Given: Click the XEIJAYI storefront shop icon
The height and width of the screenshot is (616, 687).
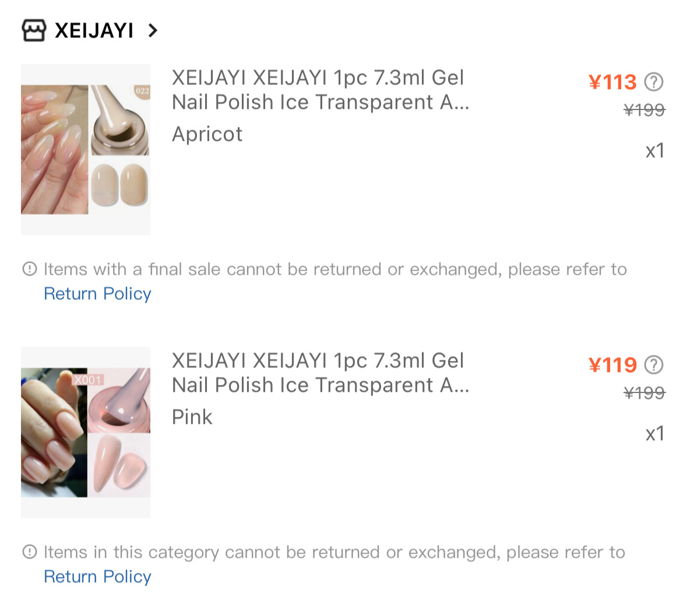Looking at the screenshot, I should tap(33, 30).
